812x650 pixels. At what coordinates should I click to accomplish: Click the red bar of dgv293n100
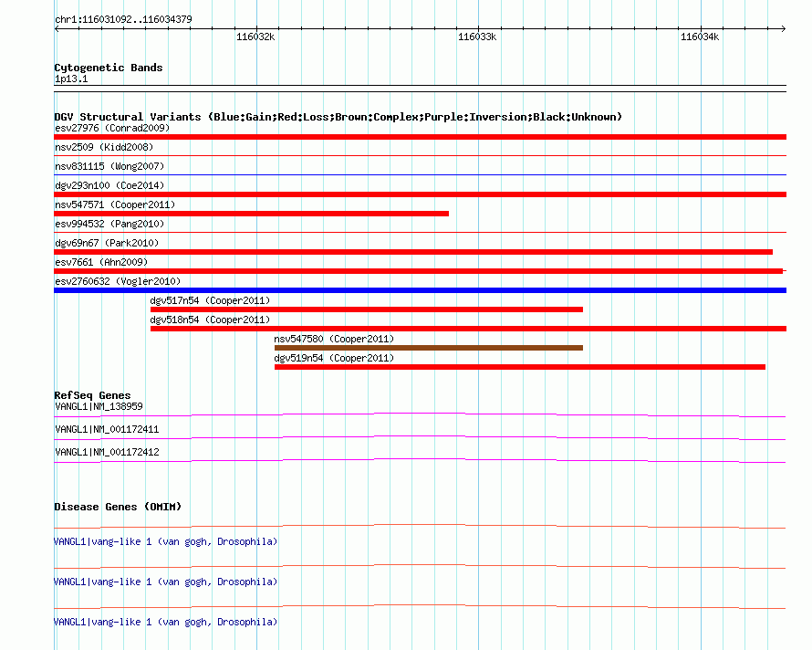[x=420, y=194]
